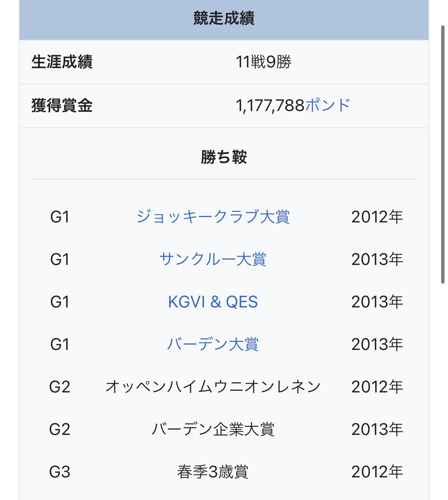
Task: Click the G3 grade label
Action: (60, 472)
